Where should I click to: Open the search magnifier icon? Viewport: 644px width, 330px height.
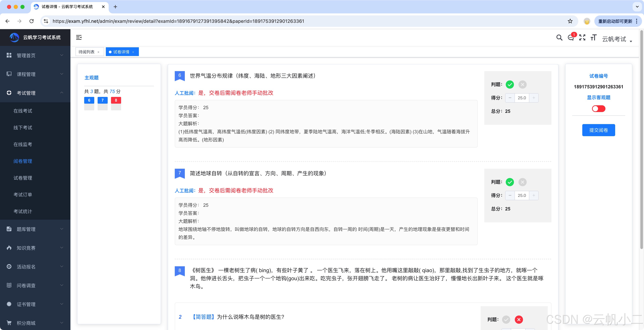(559, 38)
